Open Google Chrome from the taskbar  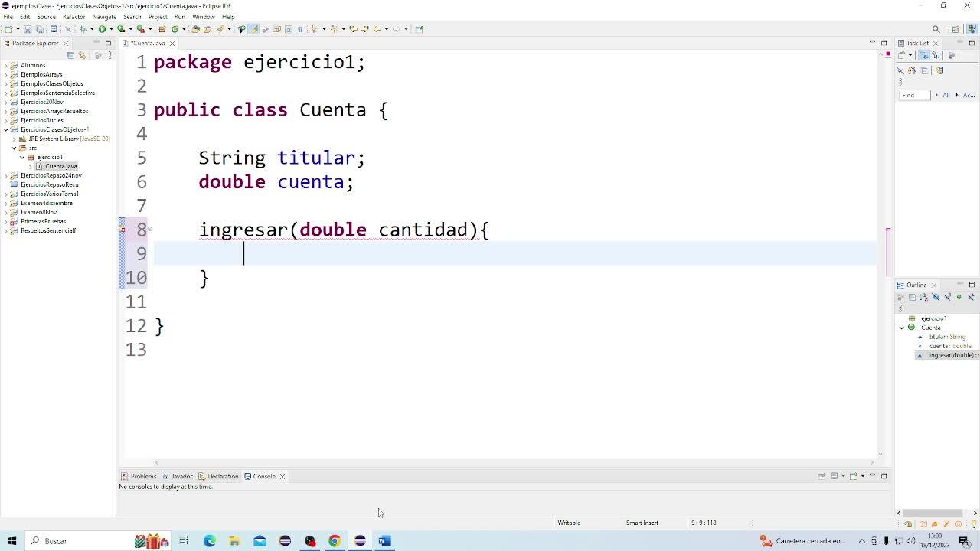point(335,541)
